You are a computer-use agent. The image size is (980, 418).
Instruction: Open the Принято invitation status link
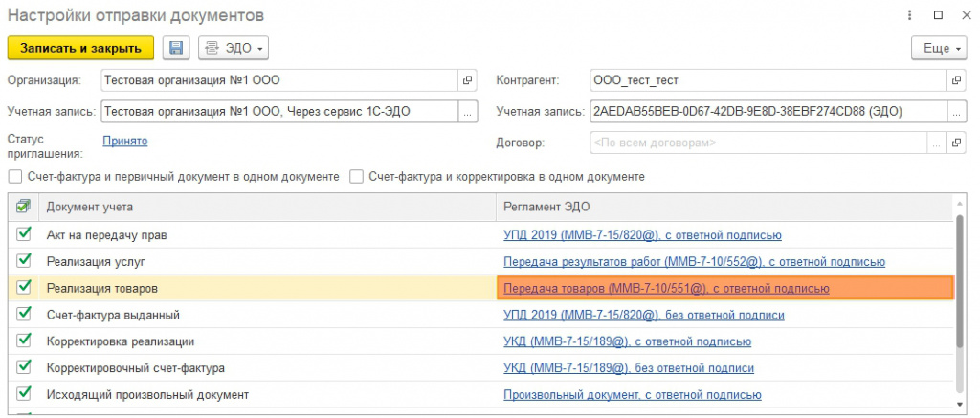tap(124, 141)
